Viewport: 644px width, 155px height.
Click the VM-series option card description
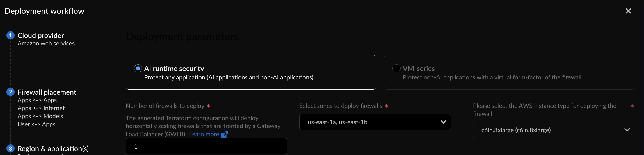tap(492, 77)
